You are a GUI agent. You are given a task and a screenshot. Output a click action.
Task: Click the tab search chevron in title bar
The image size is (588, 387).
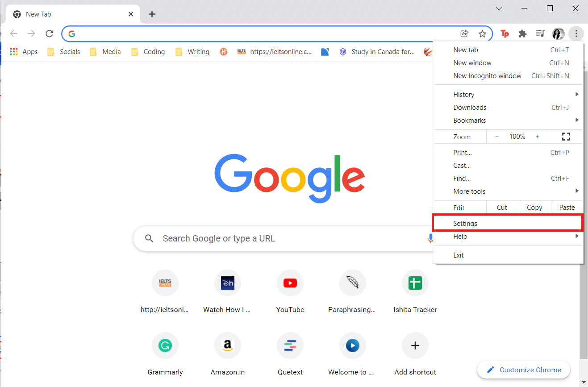(499, 8)
